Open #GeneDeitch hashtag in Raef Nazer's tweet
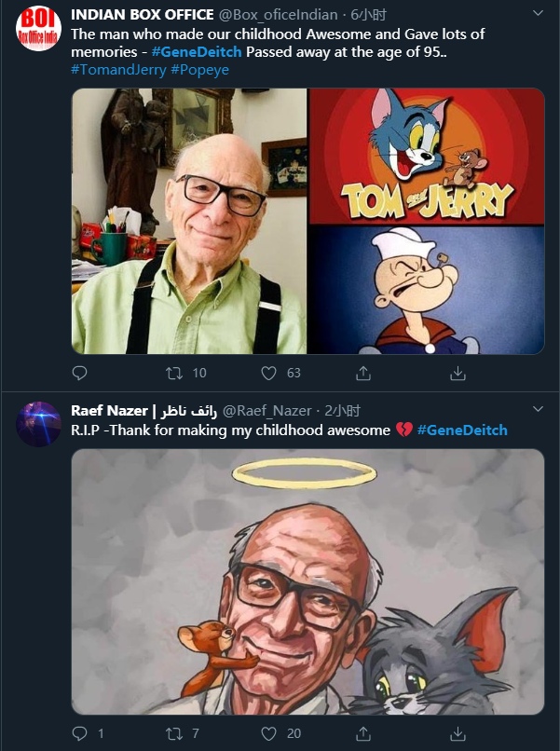The image size is (560, 751). (462, 430)
